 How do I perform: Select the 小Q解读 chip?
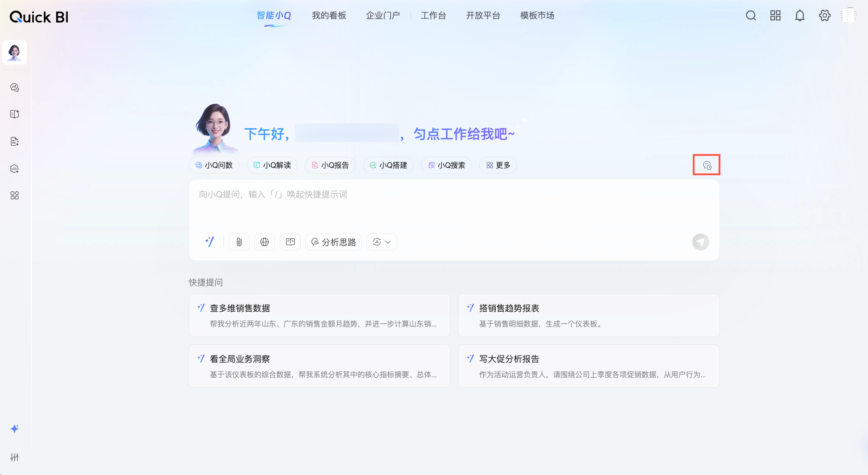(272, 165)
